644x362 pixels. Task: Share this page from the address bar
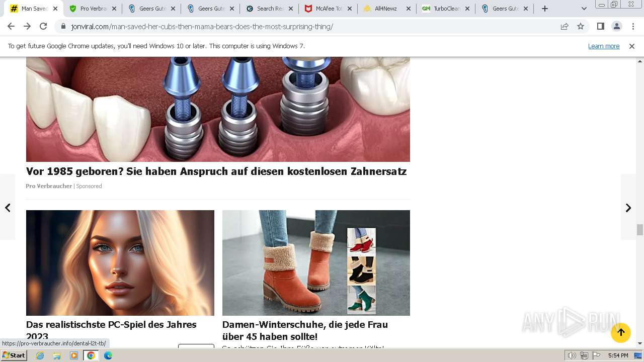[x=565, y=26]
